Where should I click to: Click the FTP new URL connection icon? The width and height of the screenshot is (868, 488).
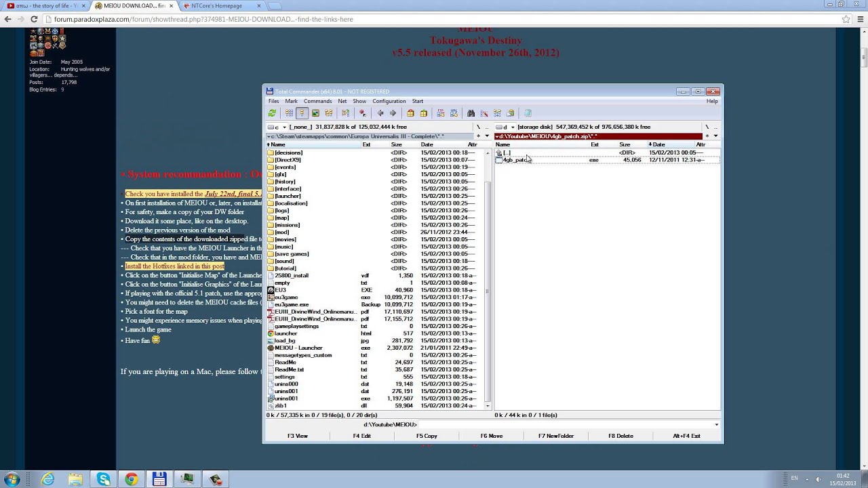tap(454, 113)
